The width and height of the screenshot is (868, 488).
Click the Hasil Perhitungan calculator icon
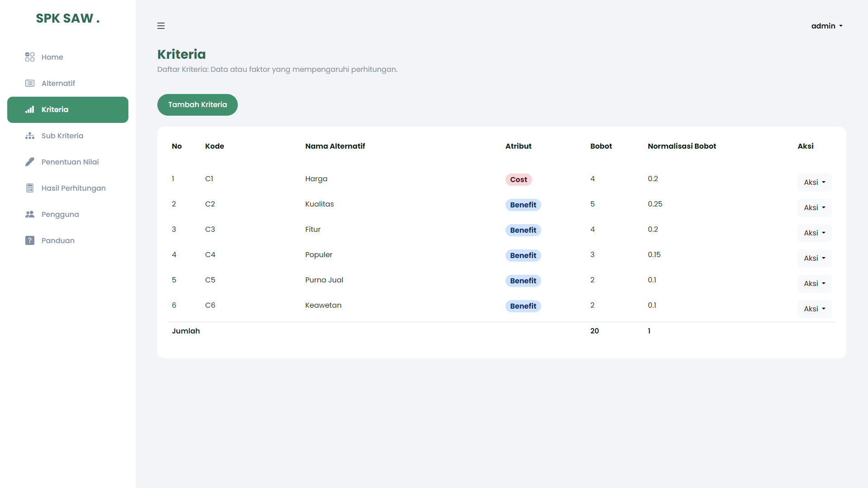[x=30, y=188]
